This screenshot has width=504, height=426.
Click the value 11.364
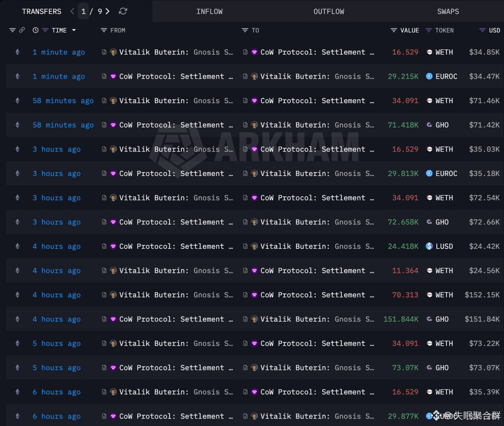coord(405,270)
